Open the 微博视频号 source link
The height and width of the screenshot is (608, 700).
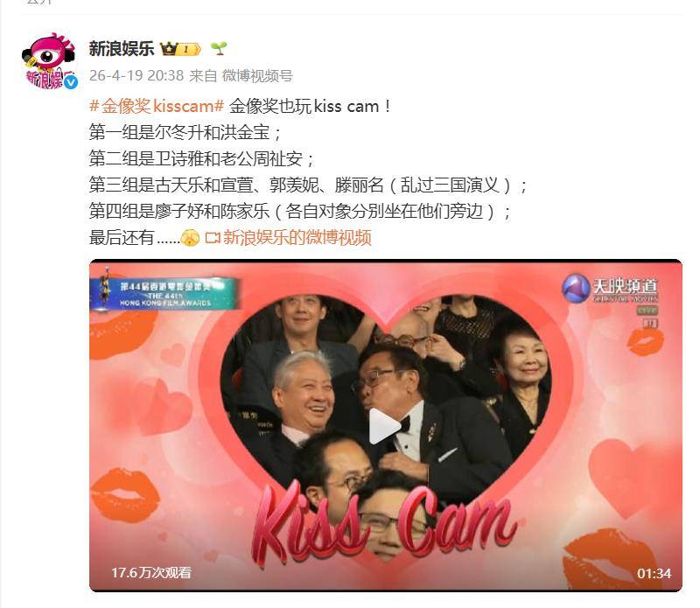tap(257, 76)
